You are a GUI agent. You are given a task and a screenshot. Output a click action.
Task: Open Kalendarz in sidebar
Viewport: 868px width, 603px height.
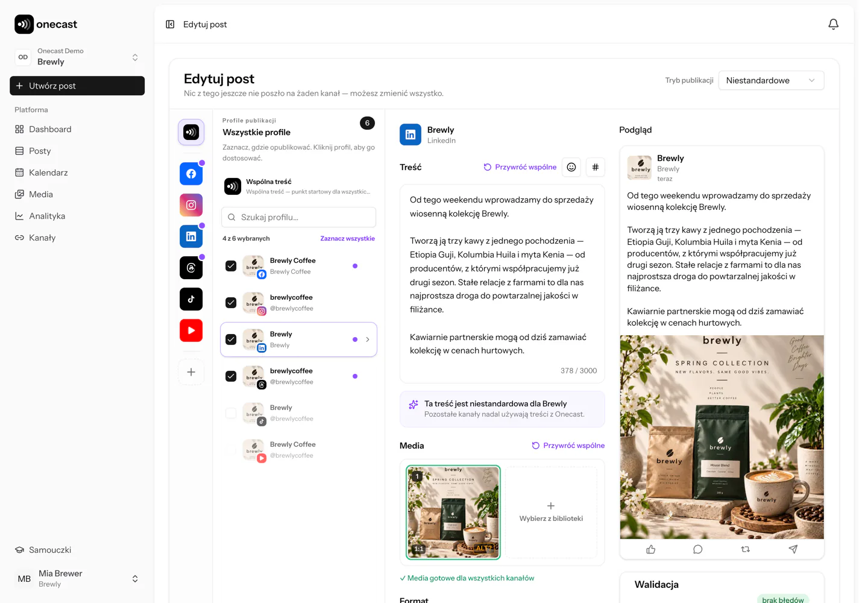[77, 172]
